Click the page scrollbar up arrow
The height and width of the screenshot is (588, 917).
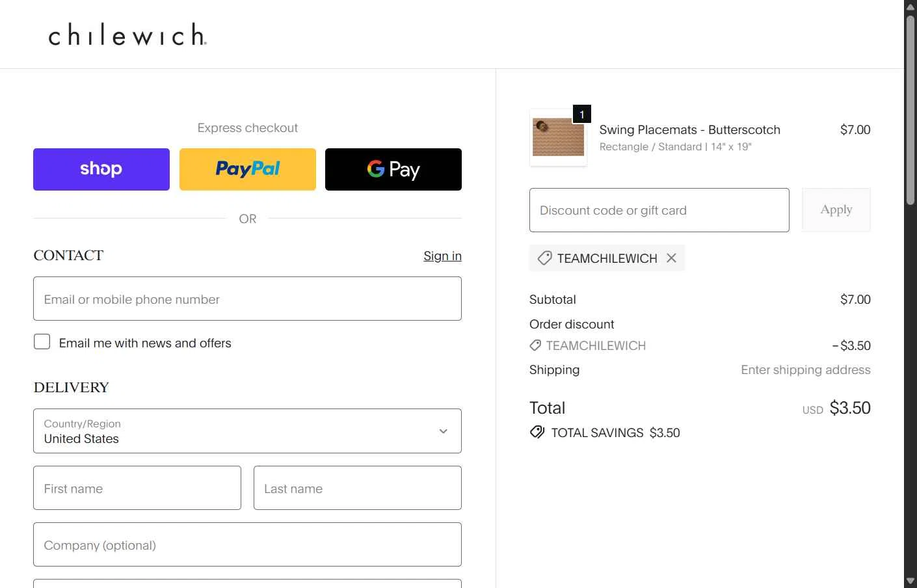pos(910,7)
